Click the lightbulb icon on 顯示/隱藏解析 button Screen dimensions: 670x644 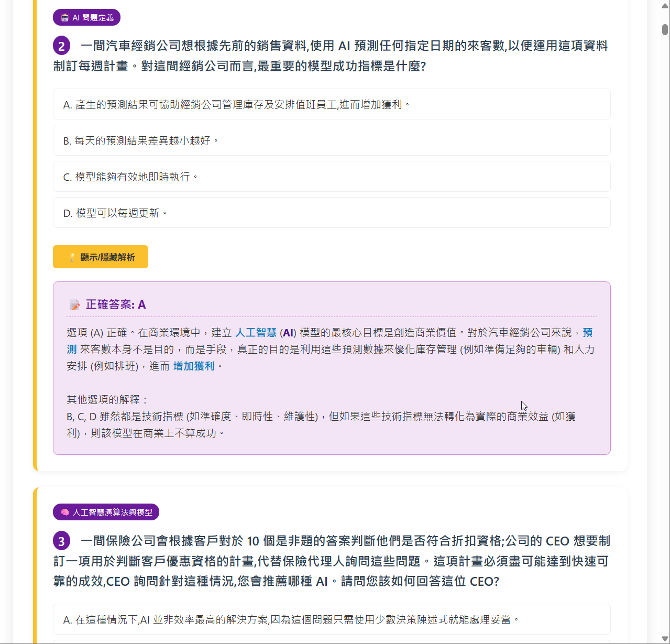click(x=72, y=257)
